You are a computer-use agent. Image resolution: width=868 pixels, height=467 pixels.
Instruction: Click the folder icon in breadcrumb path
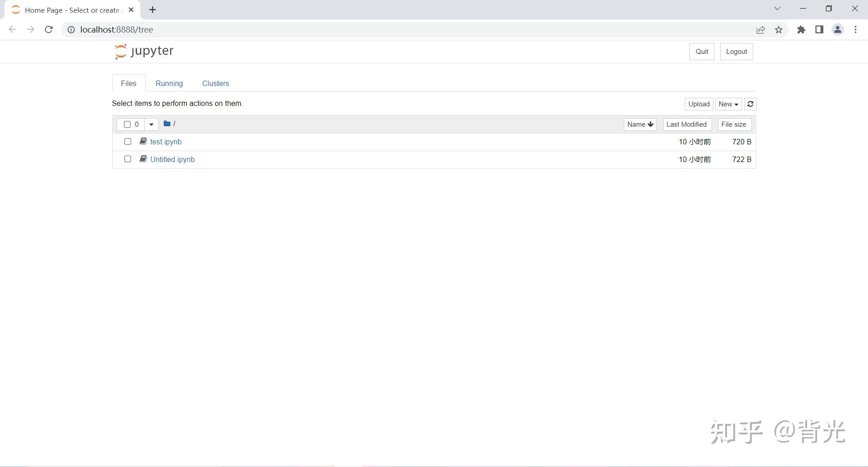167,123
